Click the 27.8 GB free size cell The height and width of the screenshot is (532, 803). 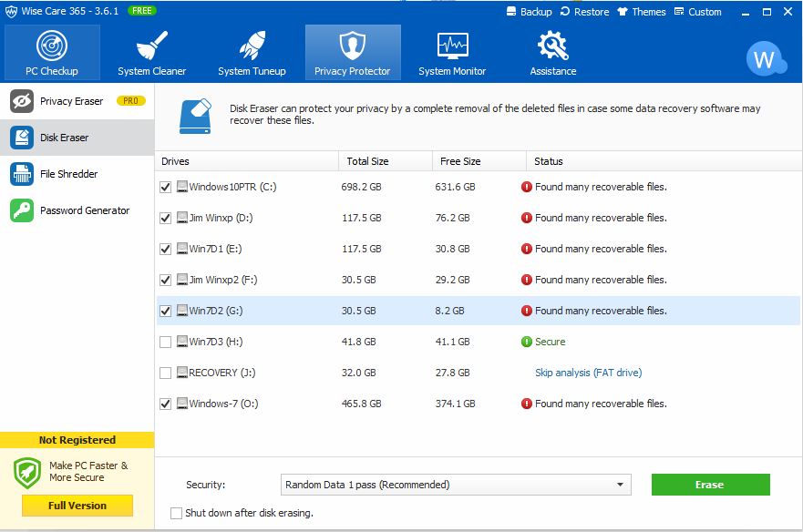[x=453, y=373]
